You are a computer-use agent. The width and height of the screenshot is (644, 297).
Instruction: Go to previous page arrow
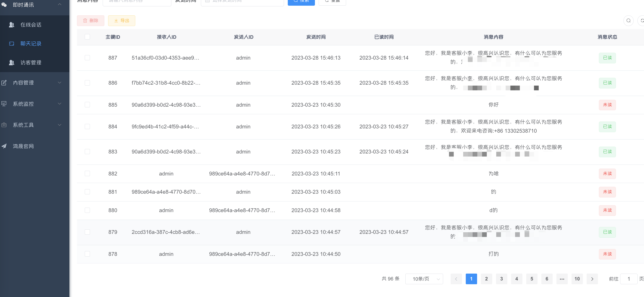coord(456,279)
